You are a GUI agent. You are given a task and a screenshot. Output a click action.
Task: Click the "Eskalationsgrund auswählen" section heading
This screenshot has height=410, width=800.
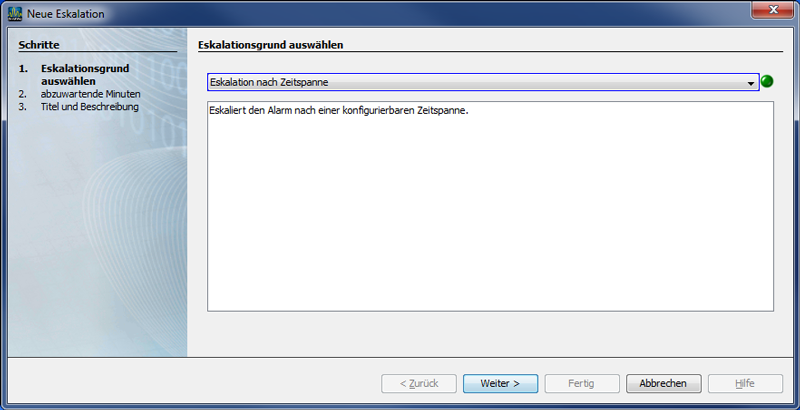point(270,45)
